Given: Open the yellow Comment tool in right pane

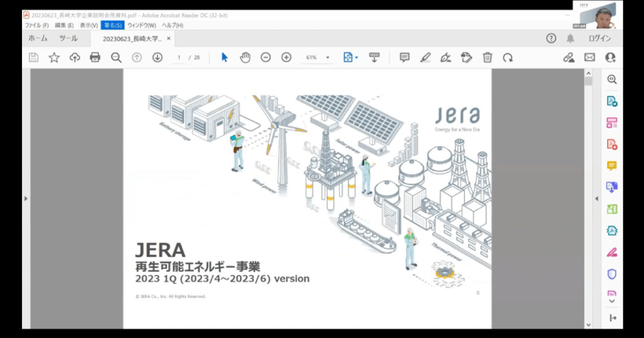Looking at the screenshot, I should pos(612,166).
